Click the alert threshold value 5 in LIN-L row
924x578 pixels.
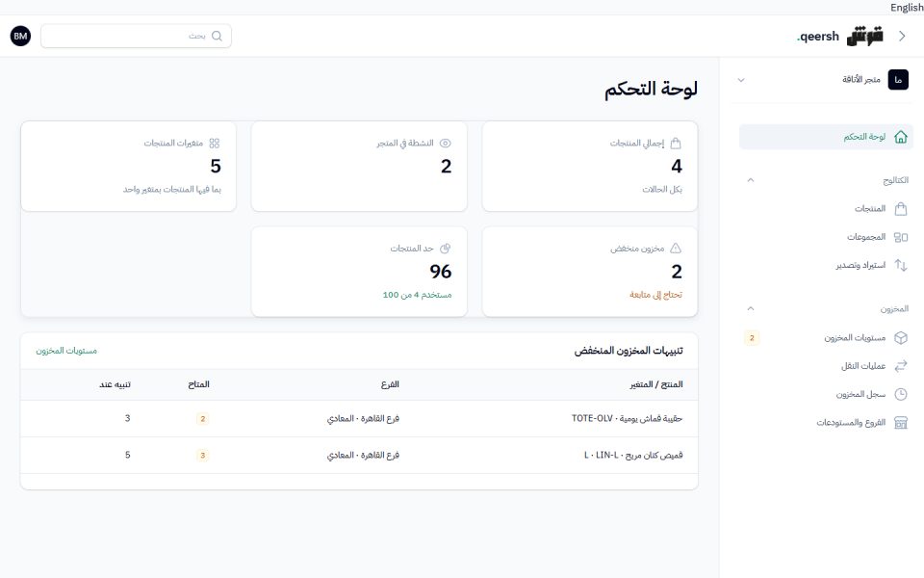point(127,455)
